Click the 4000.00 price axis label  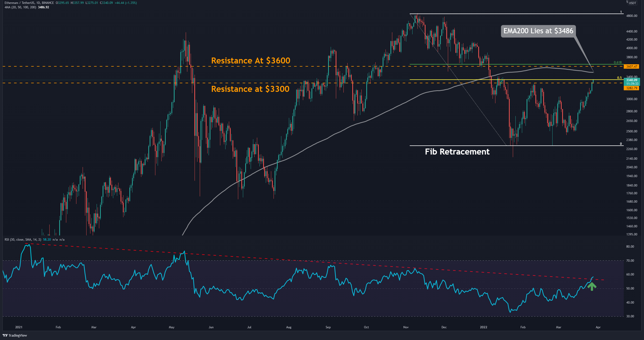[x=632, y=48]
